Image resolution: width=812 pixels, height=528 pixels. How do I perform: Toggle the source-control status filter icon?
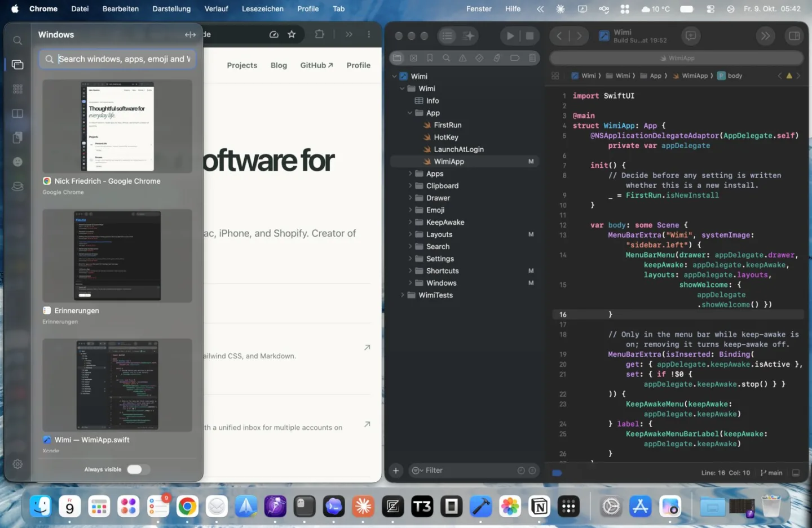[532, 471]
